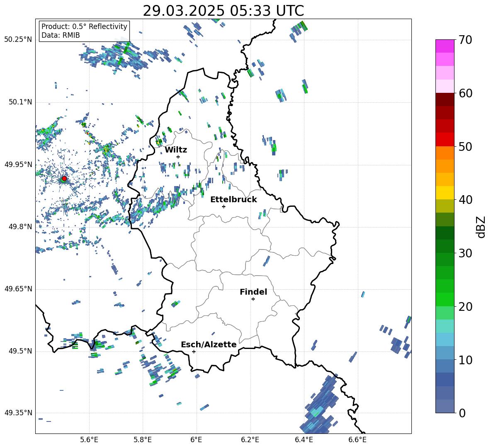
Task: Click the dark red 60 dBZ color band
Action: [x=445, y=99]
